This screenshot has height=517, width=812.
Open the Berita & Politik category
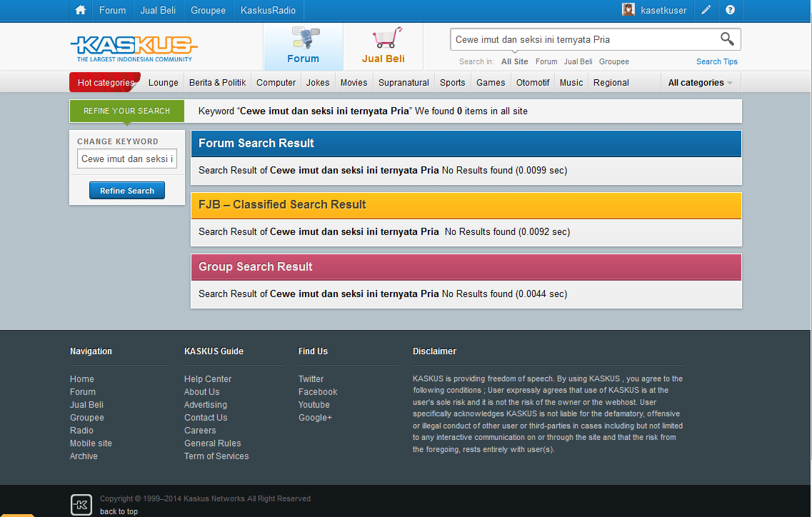(218, 82)
